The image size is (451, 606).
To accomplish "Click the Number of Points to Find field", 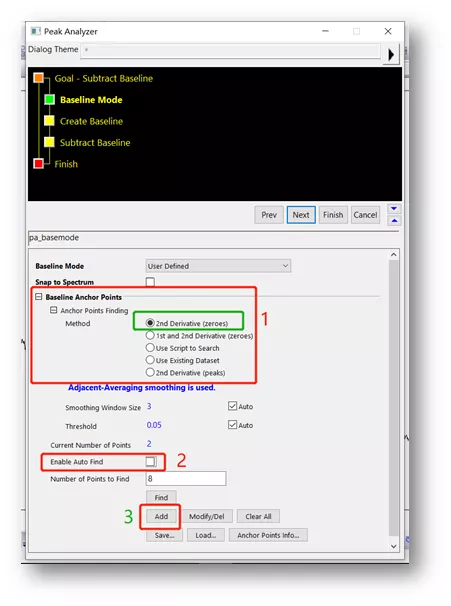I will point(186,478).
